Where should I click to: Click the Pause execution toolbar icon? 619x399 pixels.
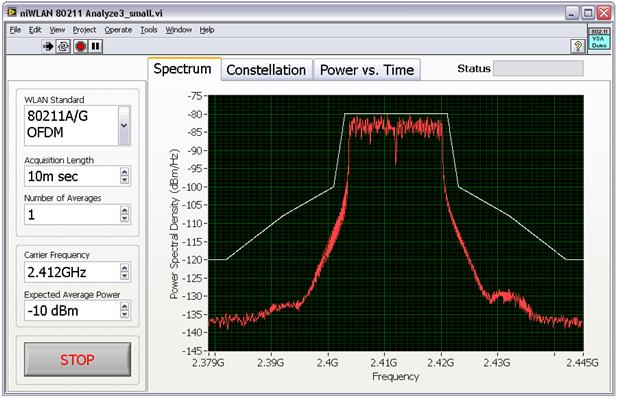[x=96, y=47]
